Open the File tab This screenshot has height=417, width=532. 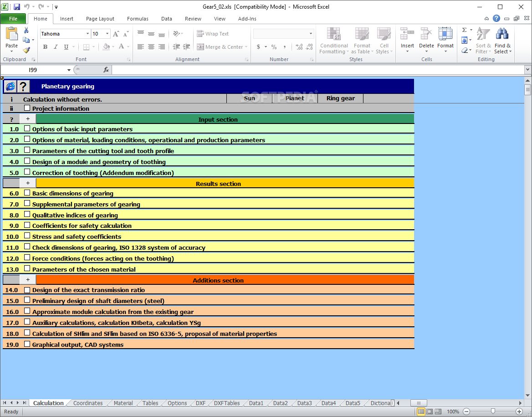(x=13, y=19)
